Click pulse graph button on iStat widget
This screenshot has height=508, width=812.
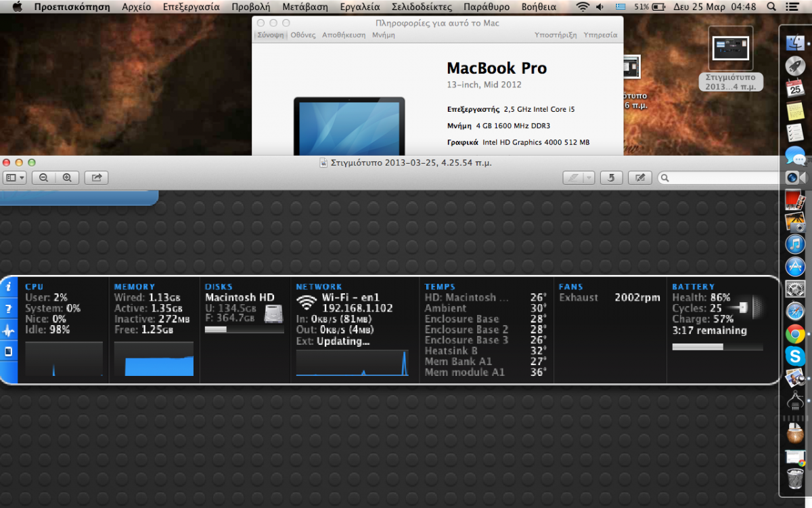click(x=9, y=331)
